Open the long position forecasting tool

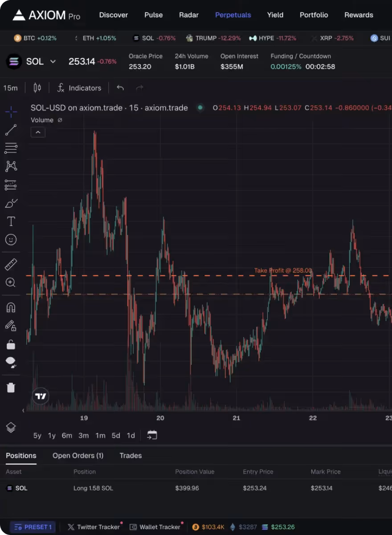tap(11, 185)
